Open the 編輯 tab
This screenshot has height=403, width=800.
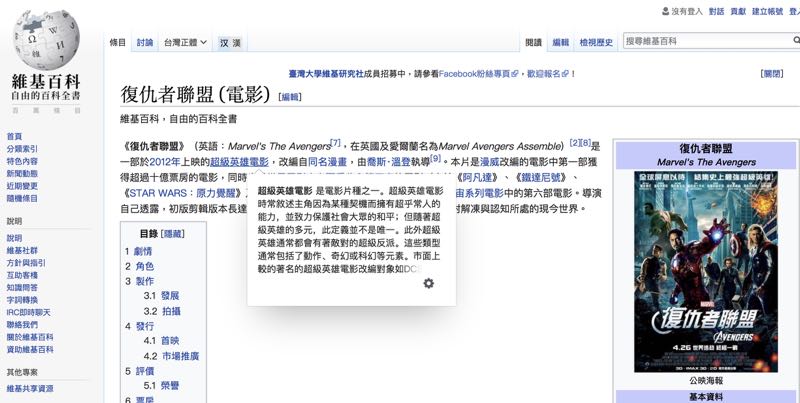coord(561,43)
